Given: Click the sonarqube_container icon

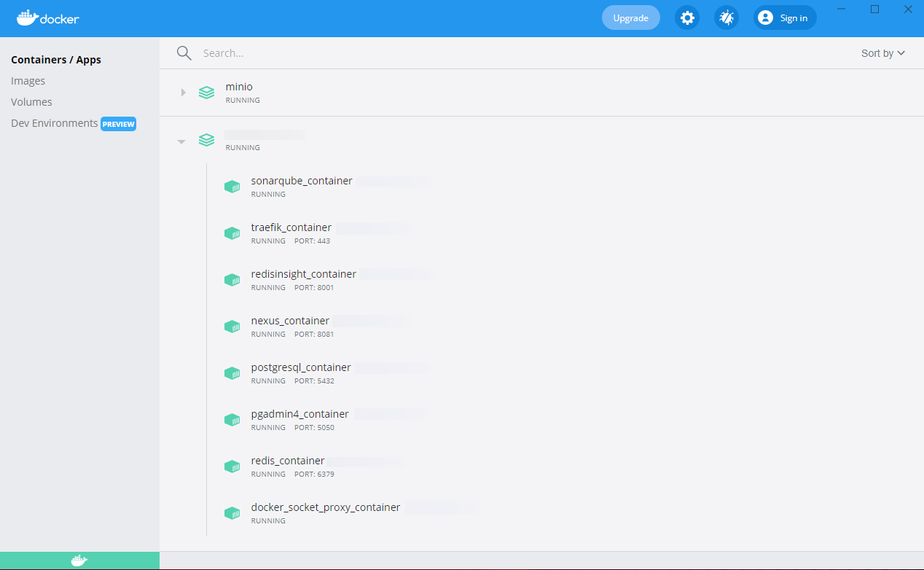Looking at the screenshot, I should click(232, 187).
